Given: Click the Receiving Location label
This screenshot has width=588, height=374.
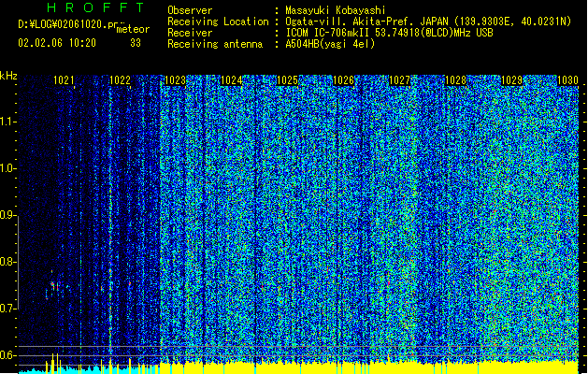Looking at the screenshot, I should (218, 22).
